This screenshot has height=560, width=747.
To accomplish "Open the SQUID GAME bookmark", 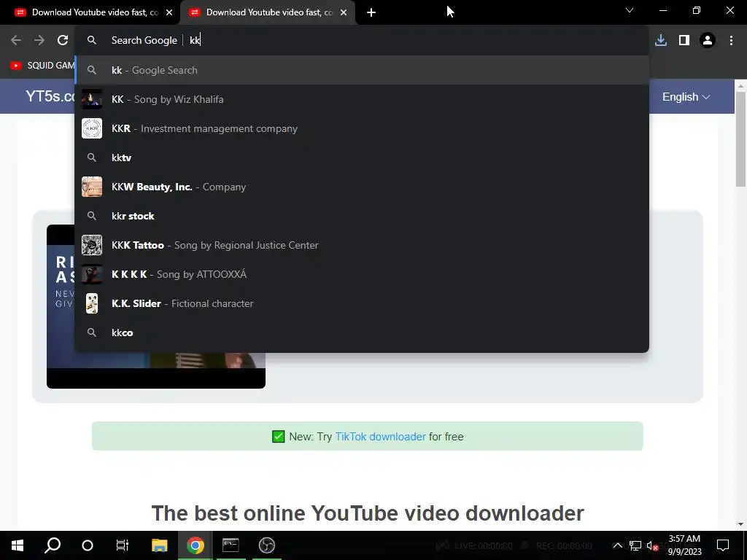I will 42,65.
